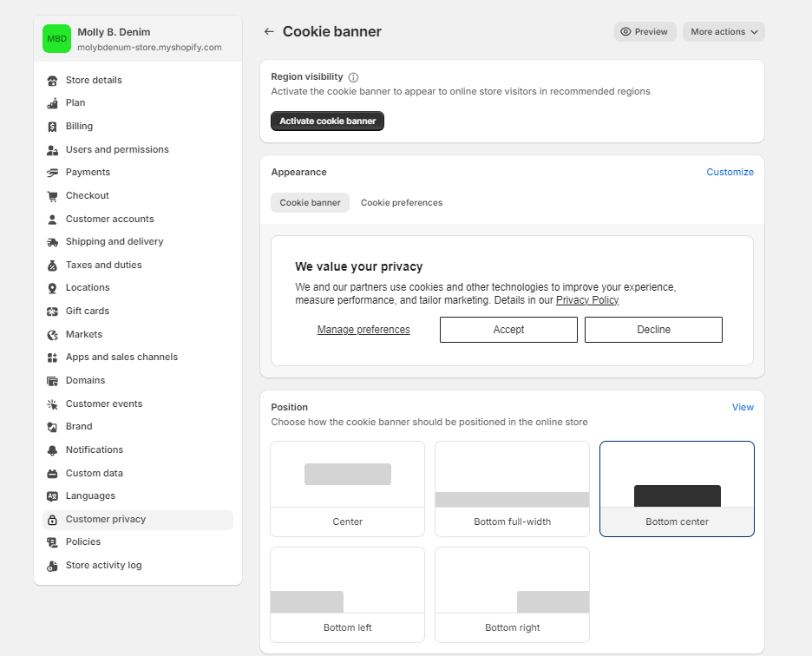
Task: Click the Brand icon in sidebar
Action: [x=52, y=427]
